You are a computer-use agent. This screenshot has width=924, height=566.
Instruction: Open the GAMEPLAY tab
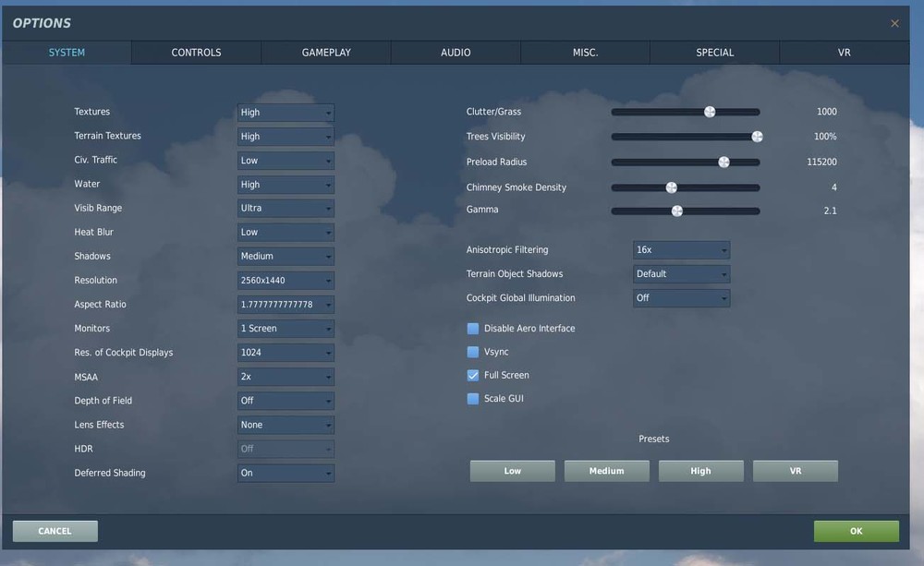coord(326,53)
